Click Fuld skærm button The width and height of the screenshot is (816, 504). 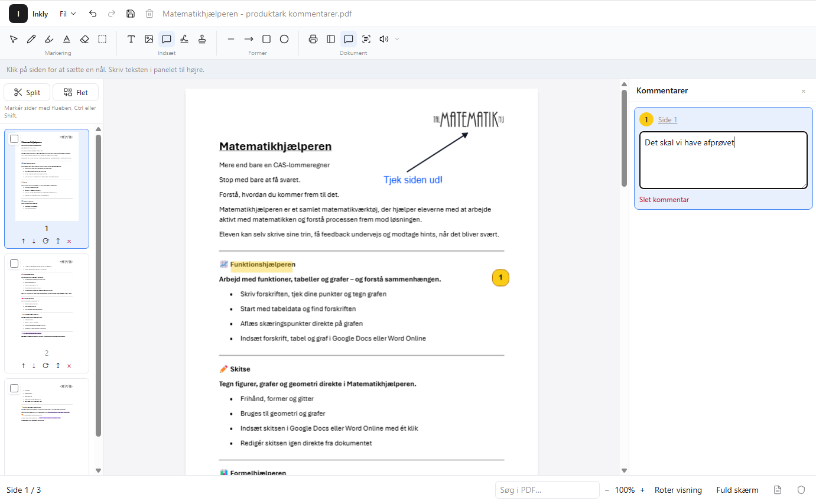737,490
